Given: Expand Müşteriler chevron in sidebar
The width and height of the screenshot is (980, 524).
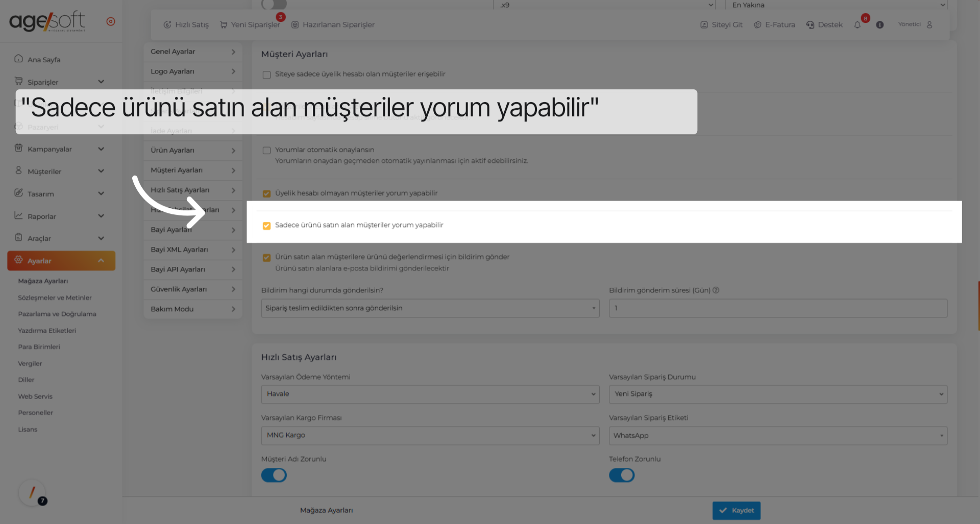Looking at the screenshot, I should coord(101,171).
